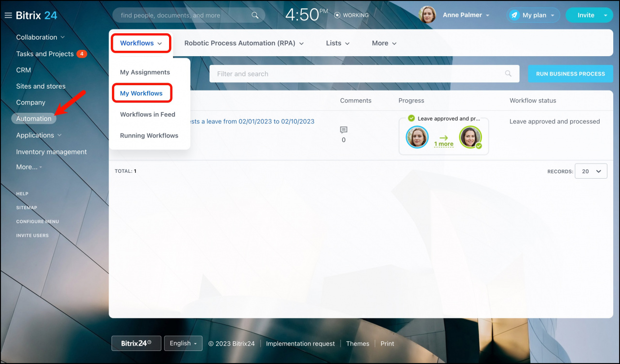Click the first avatar in Progress column

(417, 137)
